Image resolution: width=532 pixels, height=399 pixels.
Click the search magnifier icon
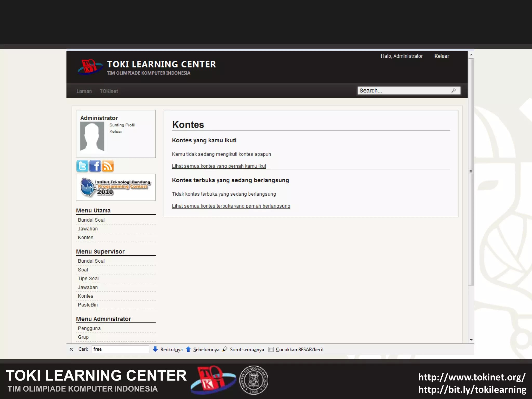point(454,90)
